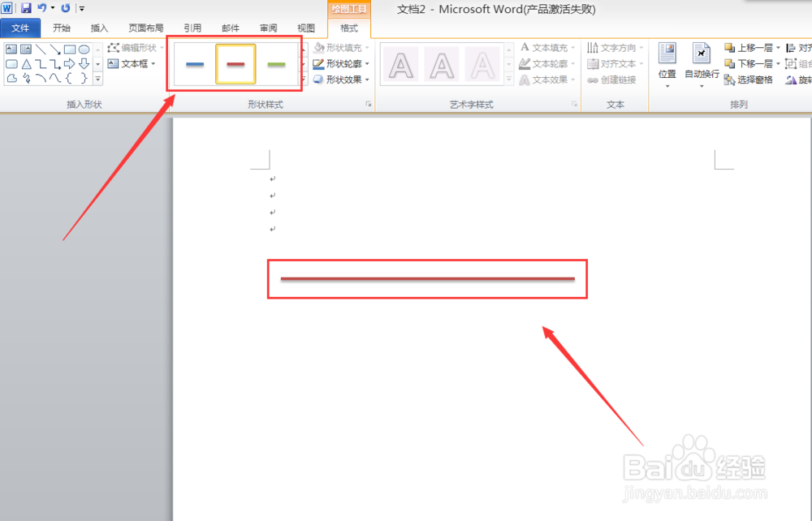Viewport: 812px width, 521px height.
Task: Switch to the Insert (插入) tab
Action: [x=99, y=28]
